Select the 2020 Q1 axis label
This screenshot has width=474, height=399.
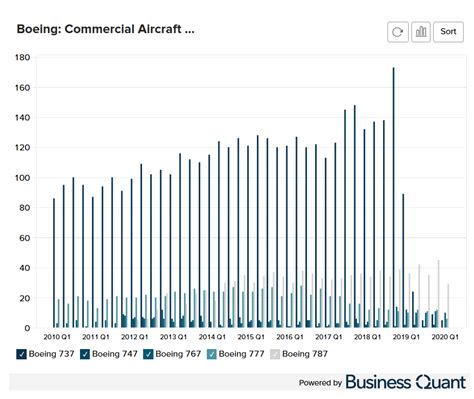tap(445, 337)
